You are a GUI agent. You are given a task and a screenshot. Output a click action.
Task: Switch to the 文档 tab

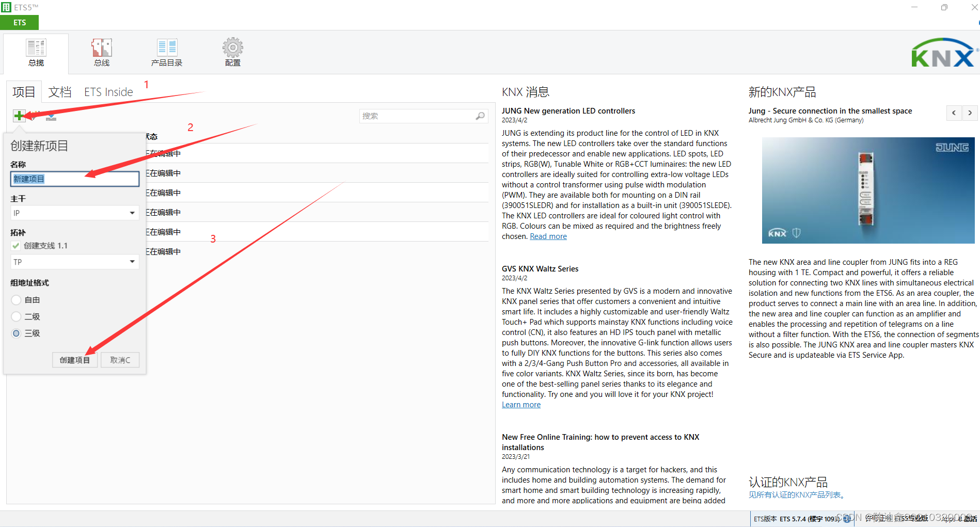60,92
